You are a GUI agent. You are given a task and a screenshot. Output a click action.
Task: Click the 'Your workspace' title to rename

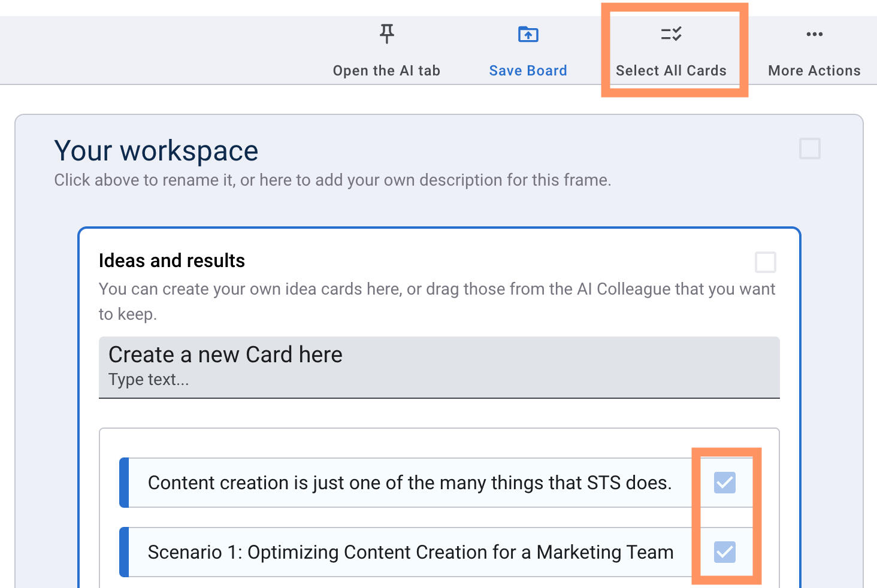(x=156, y=151)
